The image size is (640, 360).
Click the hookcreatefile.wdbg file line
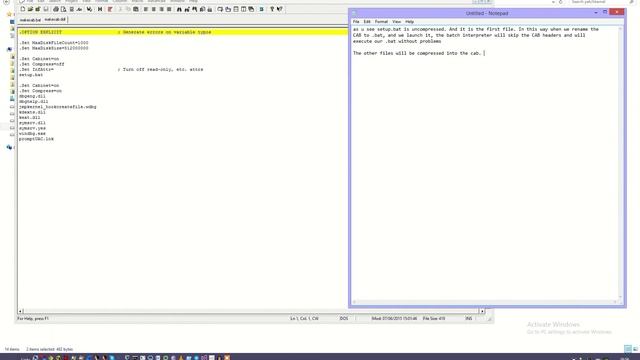(58, 107)
